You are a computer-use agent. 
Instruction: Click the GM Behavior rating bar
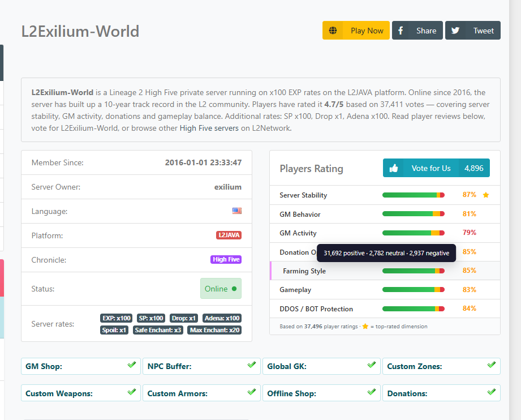tap(414, 214)
